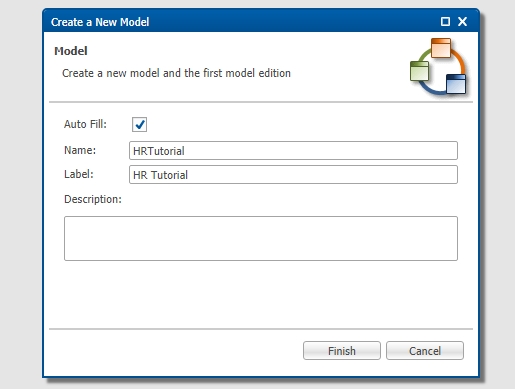This screenshot has width=515, height=389.
Task: Click the empty area below Description box
Action: (261, 294)
